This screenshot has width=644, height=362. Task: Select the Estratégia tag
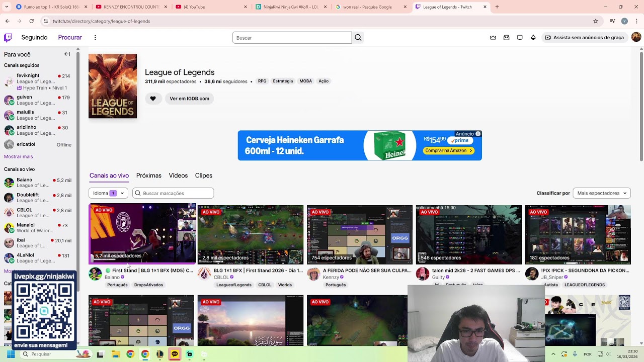[283, 81]
